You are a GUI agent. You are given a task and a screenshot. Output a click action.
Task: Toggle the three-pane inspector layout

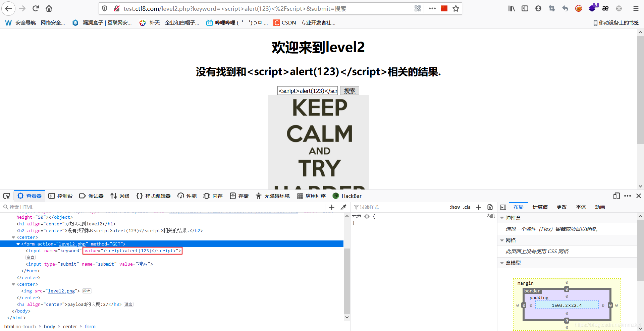pos(503,207)
